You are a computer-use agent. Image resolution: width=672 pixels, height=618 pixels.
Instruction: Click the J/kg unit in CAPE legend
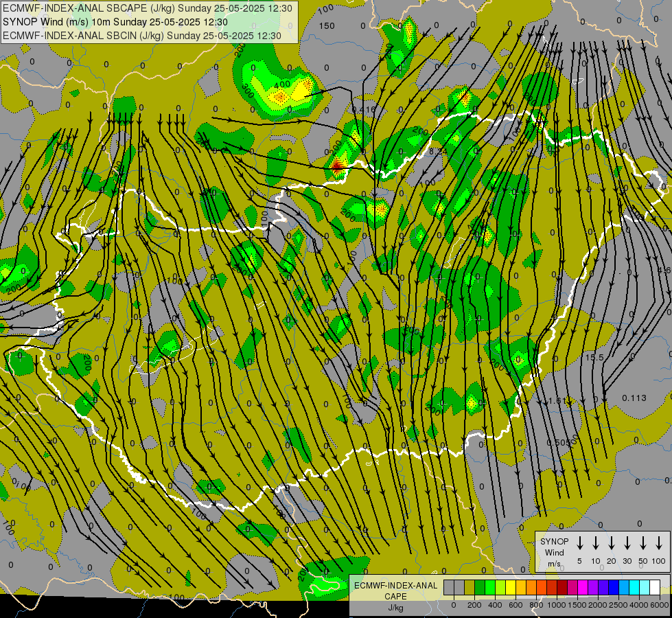pyautogui.click(x=395, y=608)
